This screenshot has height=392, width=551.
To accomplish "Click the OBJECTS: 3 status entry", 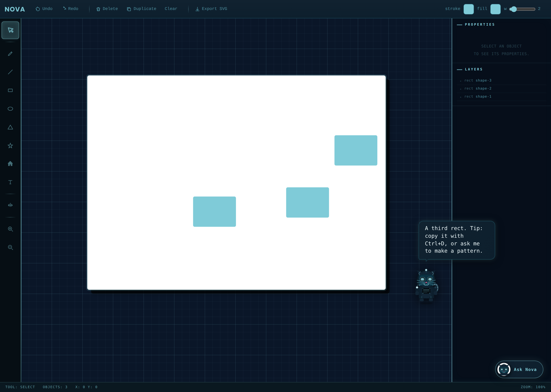I will (x=55, y=387).
